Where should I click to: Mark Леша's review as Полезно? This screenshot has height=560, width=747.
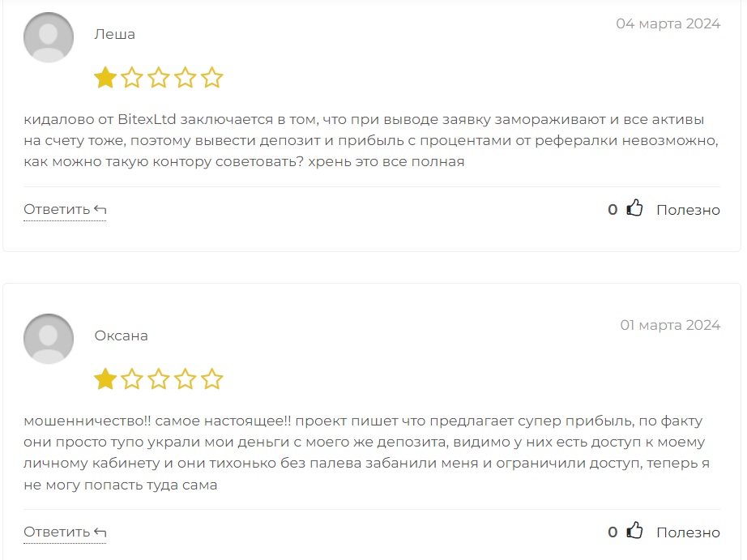click(x=688, y=210)
